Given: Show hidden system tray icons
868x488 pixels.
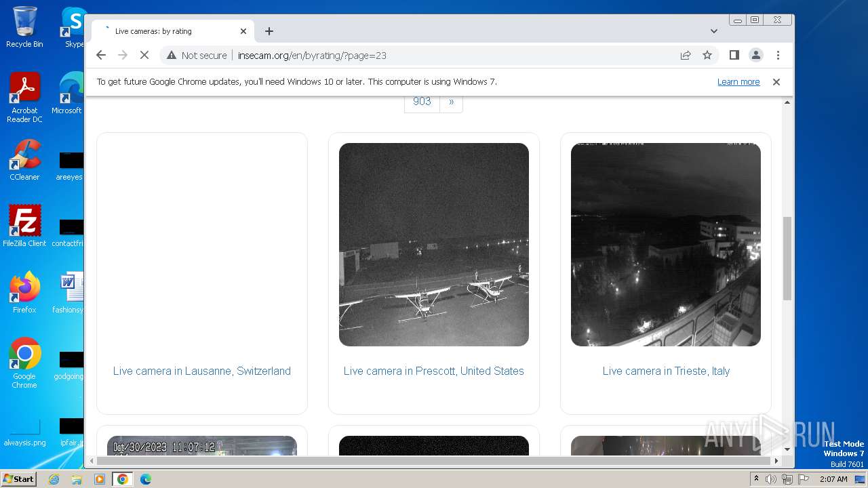Looking at the screenshot, I should click(x=756, y=479).
